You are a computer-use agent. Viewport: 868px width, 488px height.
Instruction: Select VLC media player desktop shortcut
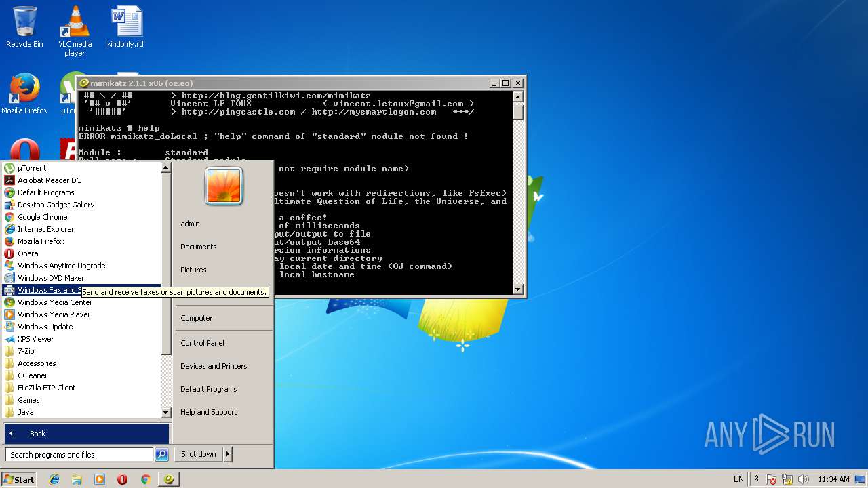[x=75, y=31]
